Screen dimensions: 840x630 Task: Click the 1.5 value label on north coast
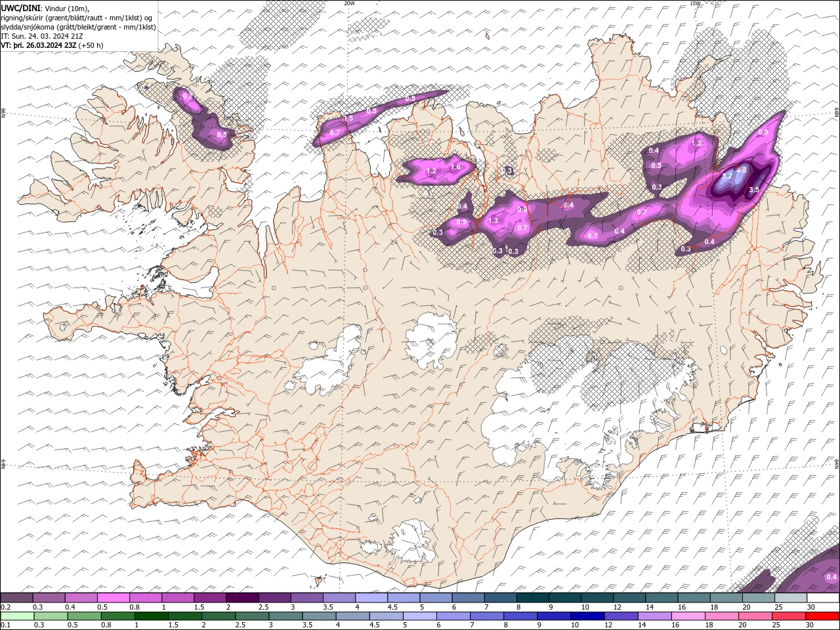click(348, 118)
